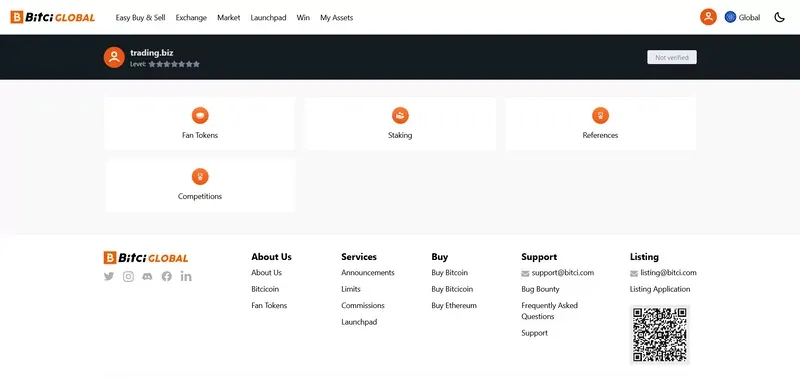
Task: Click the Fan Tokens card label
Action: tap(200, 135)
